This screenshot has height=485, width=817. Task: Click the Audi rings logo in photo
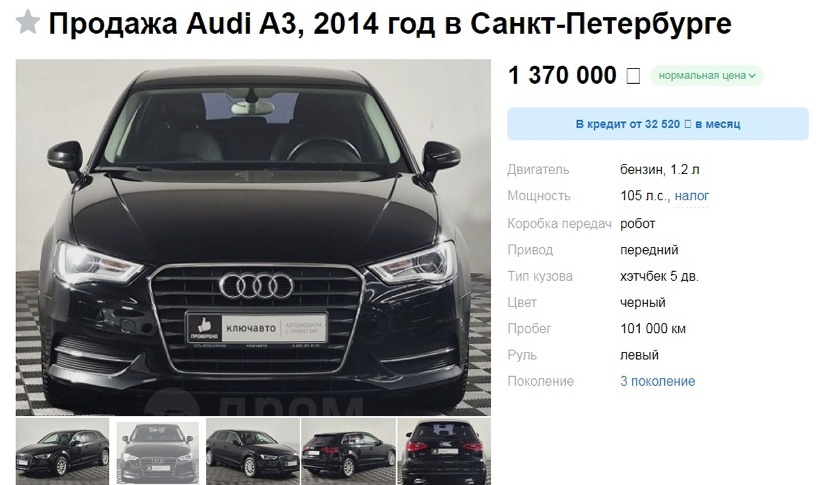coord(256,286)
